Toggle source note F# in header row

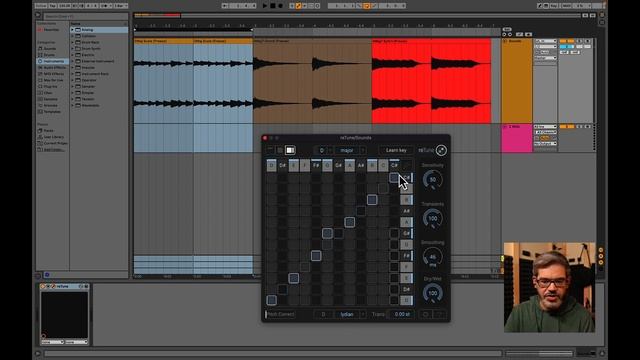[x=316, y=165]
